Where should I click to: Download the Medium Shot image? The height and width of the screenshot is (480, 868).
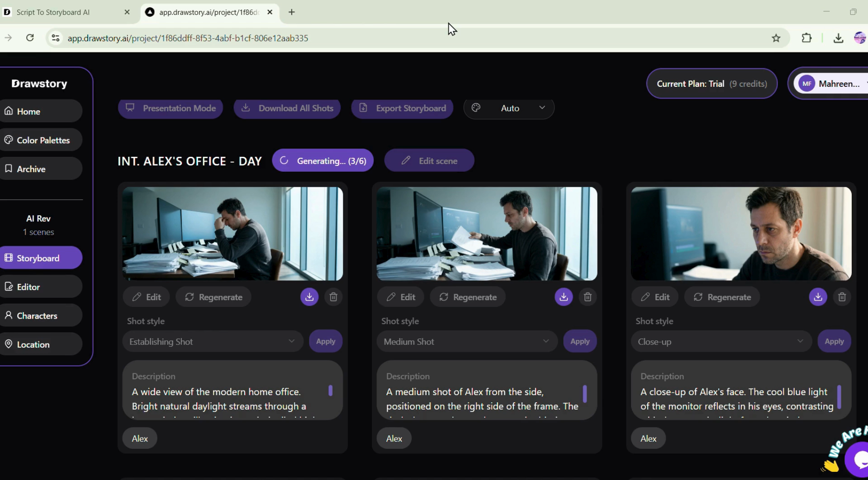(x=564, y=297)
